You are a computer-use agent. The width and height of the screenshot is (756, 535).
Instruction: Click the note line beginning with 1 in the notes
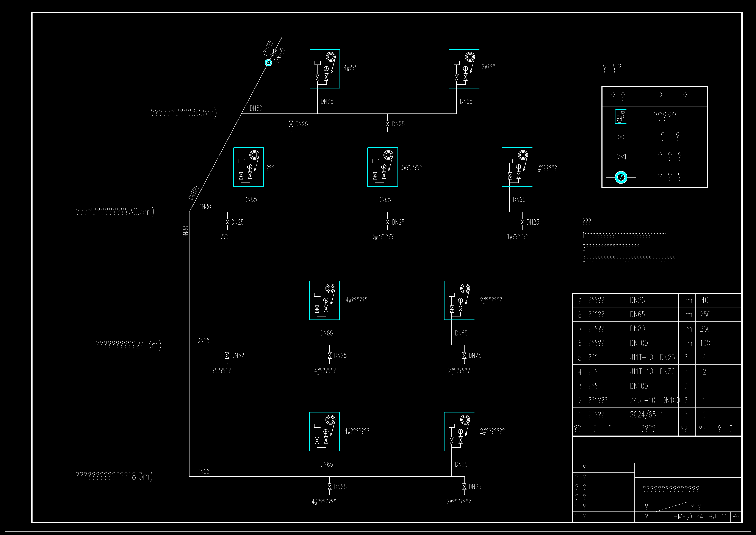pos(624,235)
